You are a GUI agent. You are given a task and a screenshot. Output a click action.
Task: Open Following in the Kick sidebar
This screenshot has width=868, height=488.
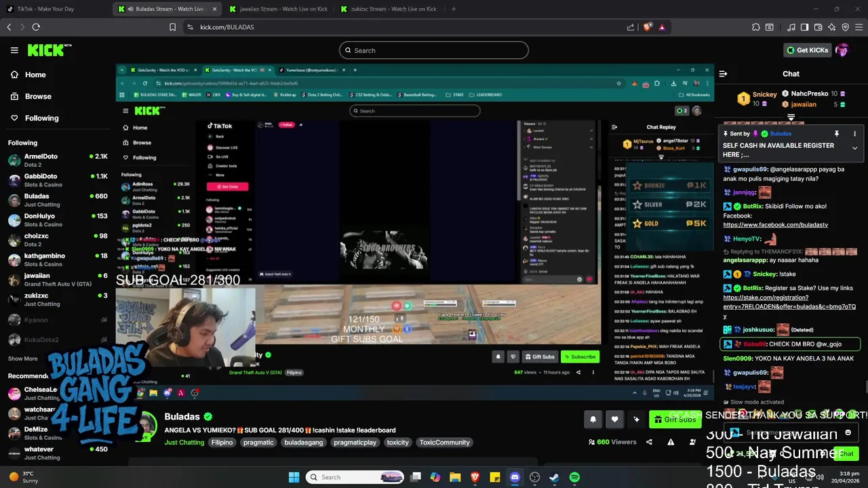34,118
